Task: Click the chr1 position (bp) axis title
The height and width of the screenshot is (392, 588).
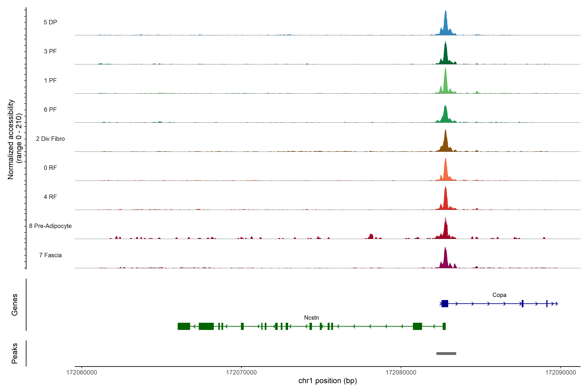Action: [x=327, y=381]
